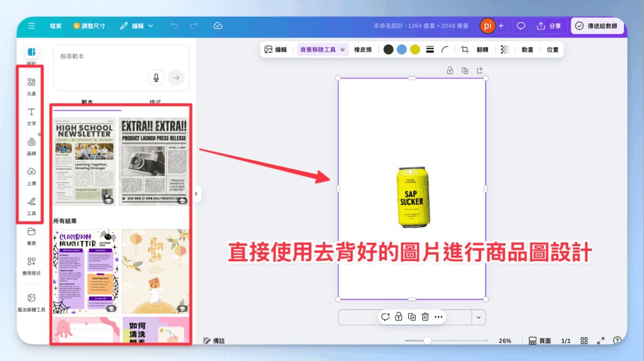Screen dimensions: 644x361
Task: Open the transparency checkerboard icon
Action: pos(505,50)
